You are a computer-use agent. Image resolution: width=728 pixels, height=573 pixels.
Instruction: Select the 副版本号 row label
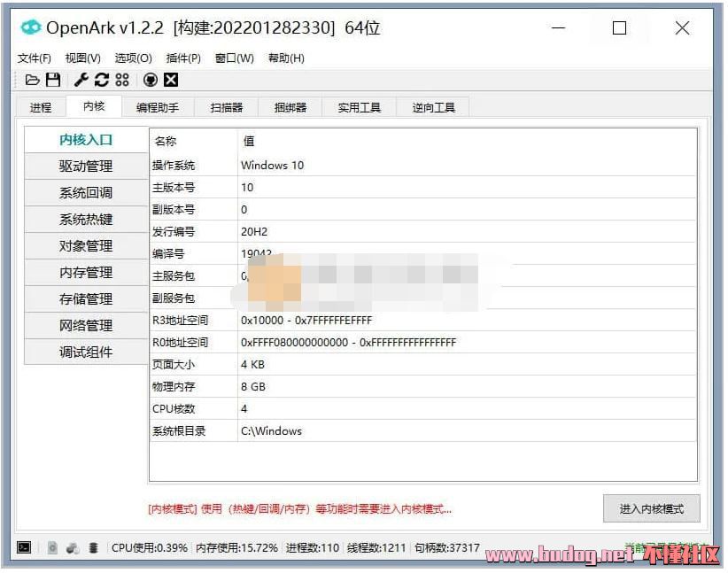174,210
